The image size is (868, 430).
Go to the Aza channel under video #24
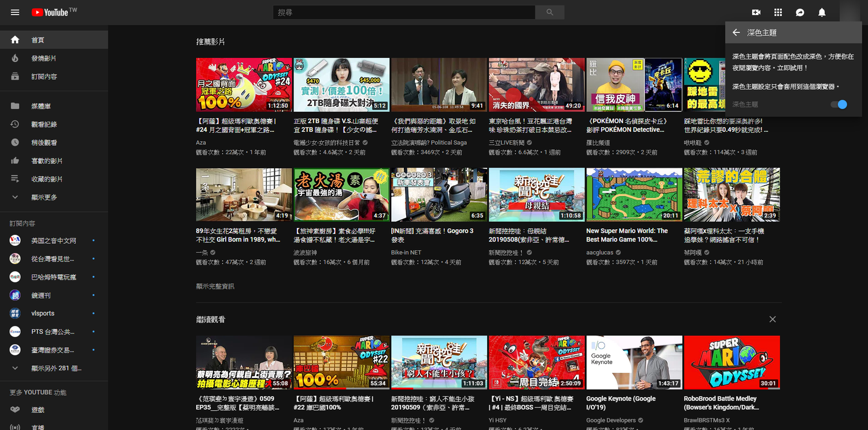pos(201,142)
